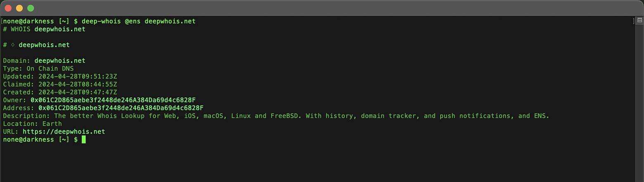
Task: Click the diamond symbol before deepwhois.net heading
Action: pos(12,45)
